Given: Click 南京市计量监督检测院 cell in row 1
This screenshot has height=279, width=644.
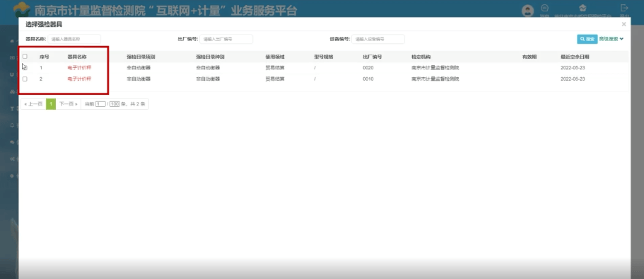Looking at the screenshot, I should tap(435, 67).
